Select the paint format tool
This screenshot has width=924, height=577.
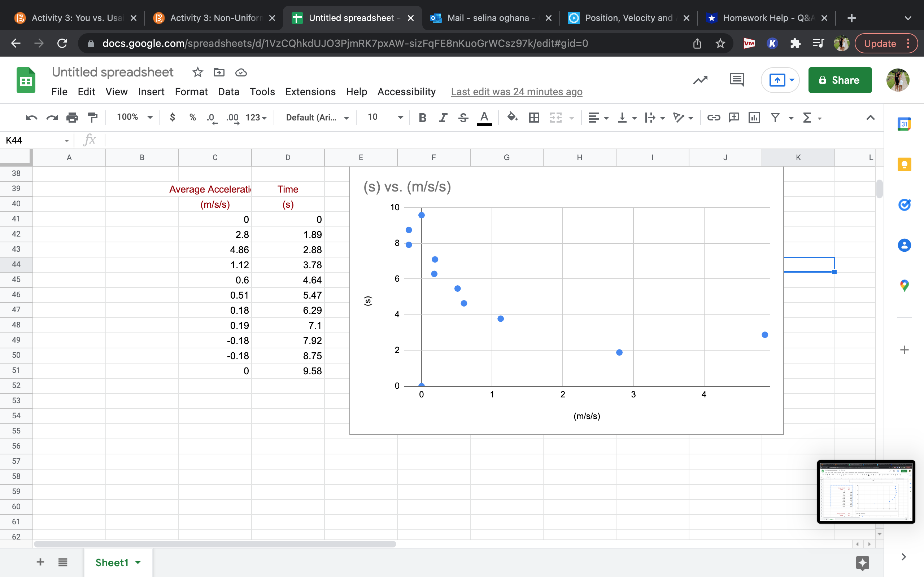coord(92,118)
